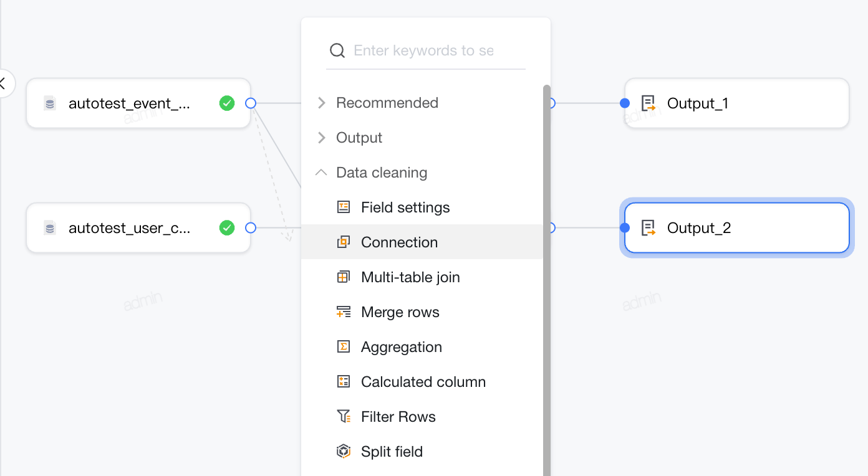Click the Output_1 node document icon
This screenshot has width=868, height=476.
click(649, 103)
